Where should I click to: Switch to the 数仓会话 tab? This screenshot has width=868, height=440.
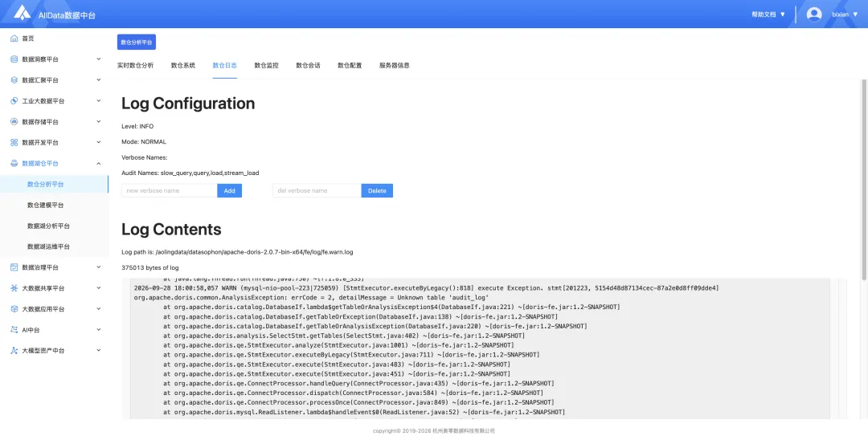click(308, 65)
